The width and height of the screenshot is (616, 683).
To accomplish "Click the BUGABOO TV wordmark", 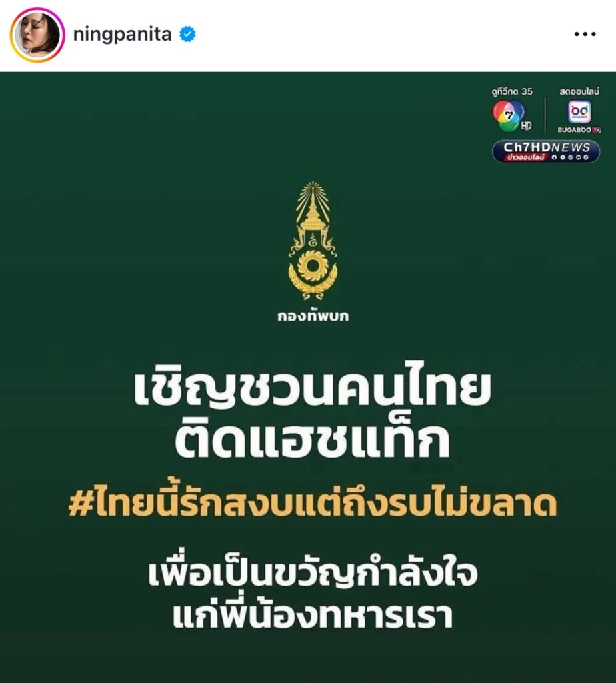I will (x=579, y=130).
